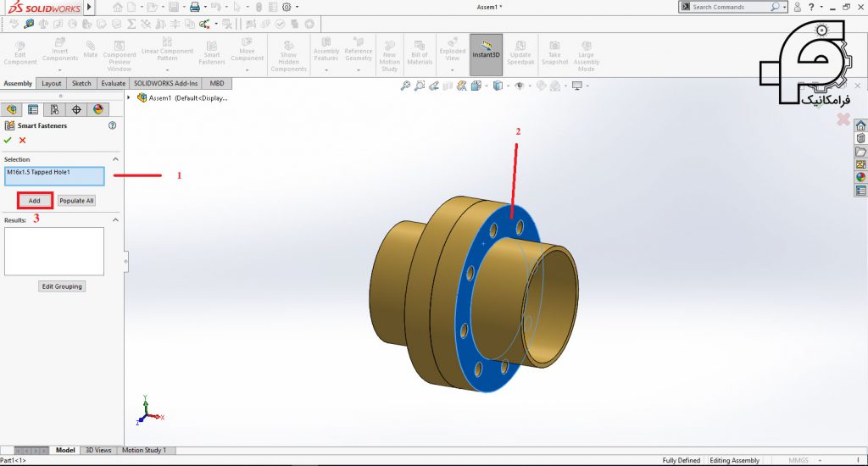868x466 pixels.
Task: Click the user login icon
Action: point(797,7)
